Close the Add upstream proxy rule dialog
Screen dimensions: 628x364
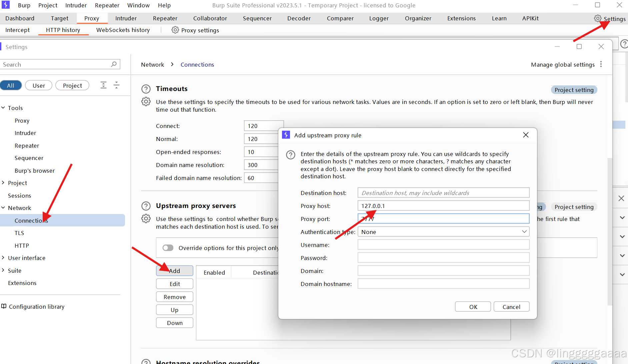coord(526,135)
